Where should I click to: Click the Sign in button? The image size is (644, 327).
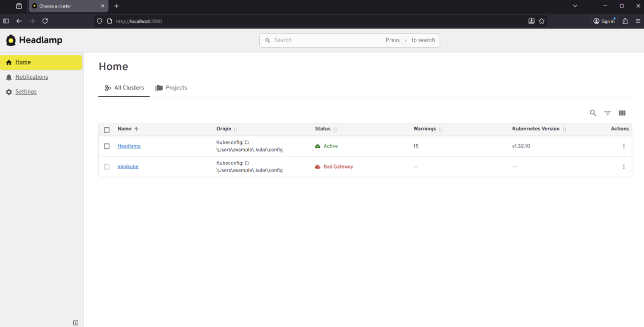[x=604, y=21]
